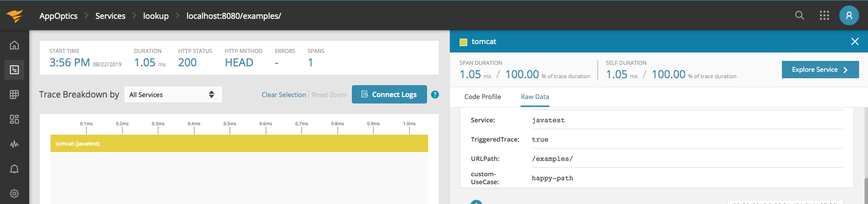The height and width of the screenshot is (204, 868).
Task: Open the user profile avatar
Action: [849, 15]
